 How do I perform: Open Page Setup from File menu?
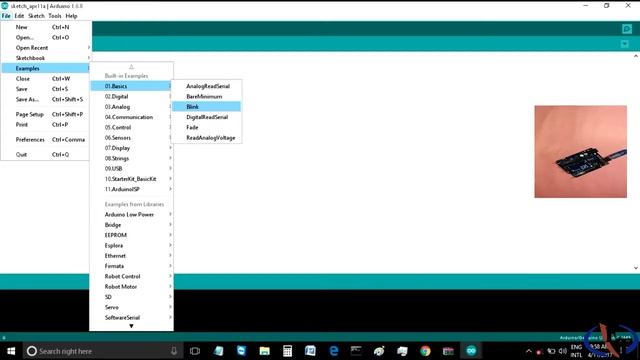[x=46, y=114]
